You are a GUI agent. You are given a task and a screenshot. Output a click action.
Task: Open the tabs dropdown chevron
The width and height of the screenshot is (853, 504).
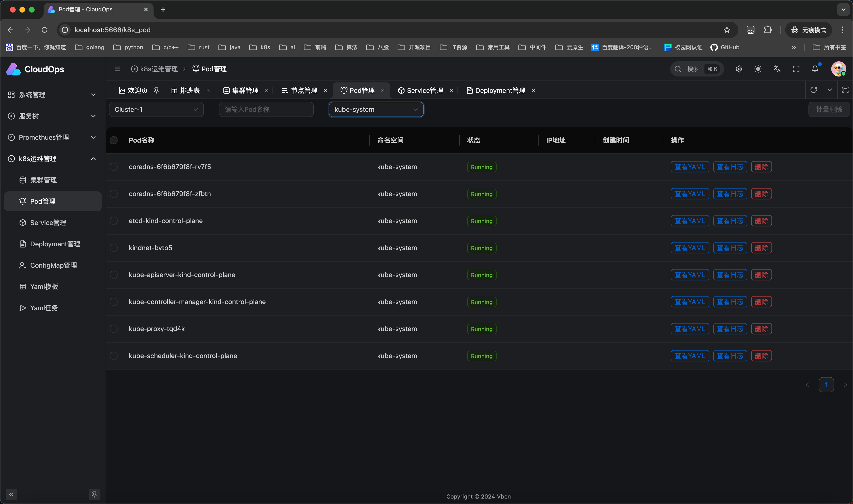[830, 90]
